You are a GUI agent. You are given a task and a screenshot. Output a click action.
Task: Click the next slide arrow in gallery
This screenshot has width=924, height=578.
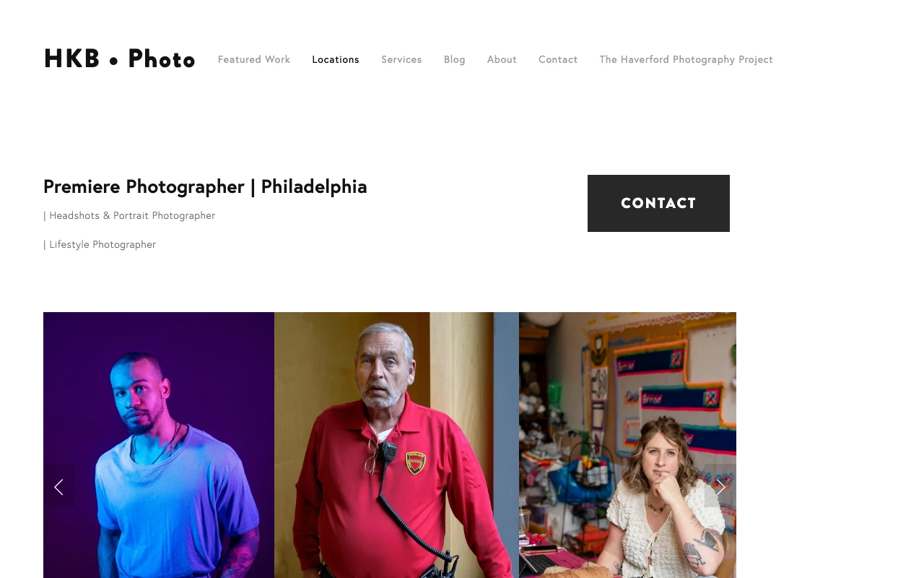coord(720,486)
